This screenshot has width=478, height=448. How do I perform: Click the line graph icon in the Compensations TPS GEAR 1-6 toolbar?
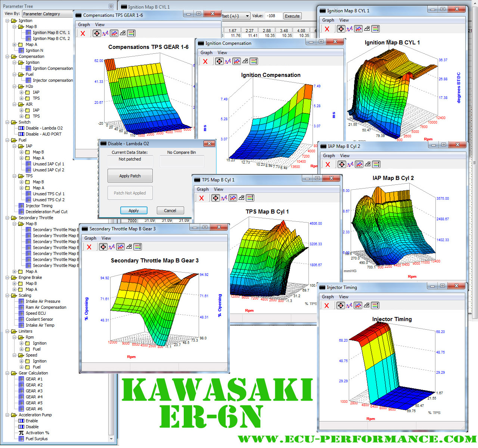point(105,34)
